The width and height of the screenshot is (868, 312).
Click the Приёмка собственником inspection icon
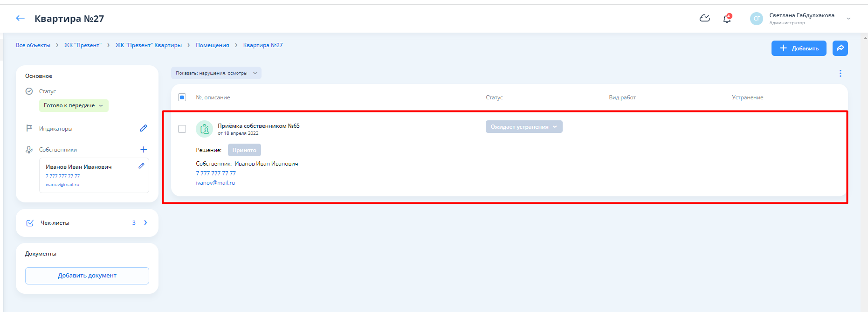click(204, 129)
